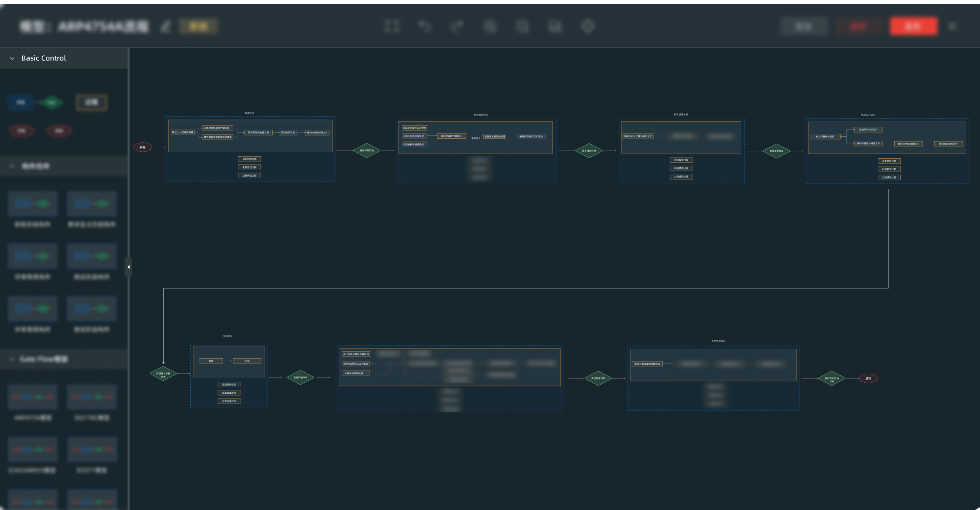This screenshot has width=980, height=510.
Task: Click the red outlined header button
Action: (x=859, y=27)
